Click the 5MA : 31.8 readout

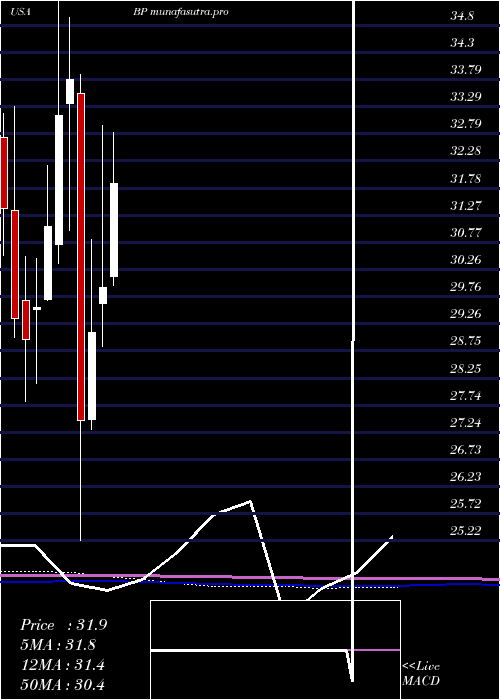58,645
